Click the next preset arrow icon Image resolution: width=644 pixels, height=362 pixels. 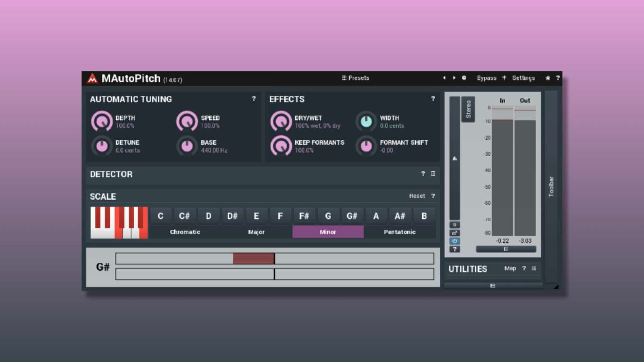coord(454,78)
